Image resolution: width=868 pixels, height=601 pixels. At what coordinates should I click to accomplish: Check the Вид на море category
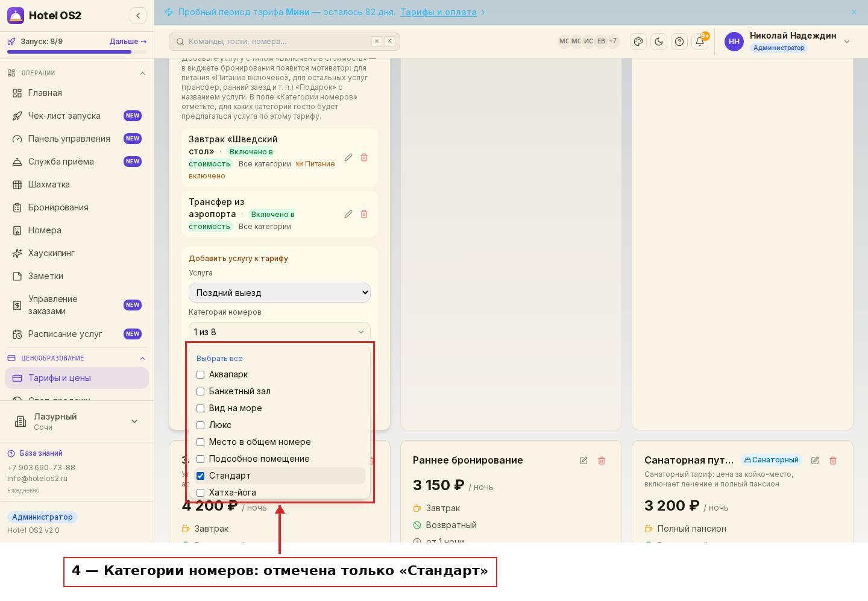[201, 409]
